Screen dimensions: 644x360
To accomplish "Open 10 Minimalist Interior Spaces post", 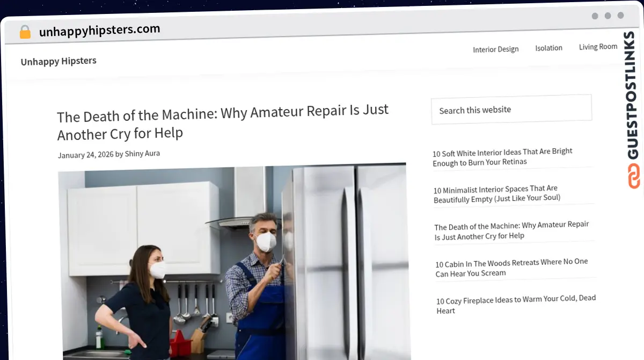I will pyautogui.click(x=496, y=193).
